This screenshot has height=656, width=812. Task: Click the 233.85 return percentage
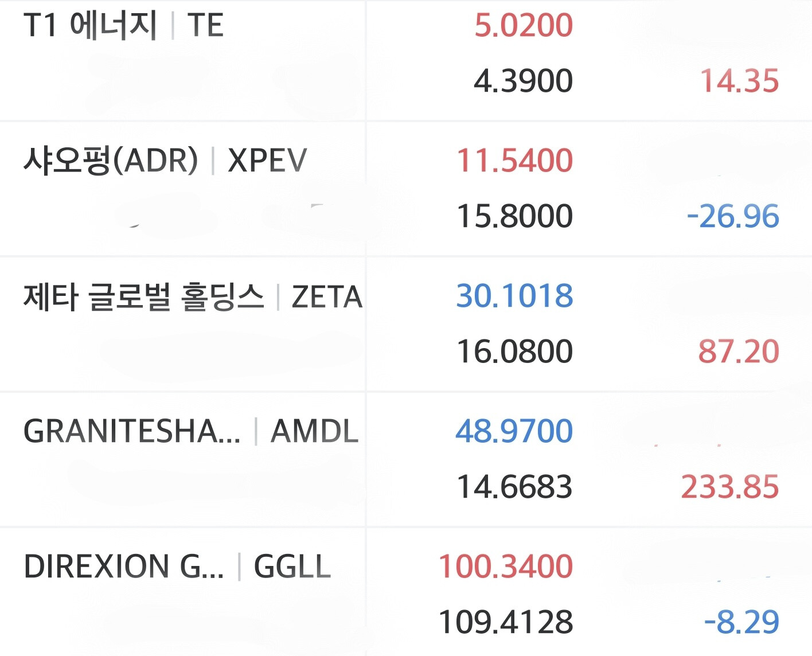[730, 487]
